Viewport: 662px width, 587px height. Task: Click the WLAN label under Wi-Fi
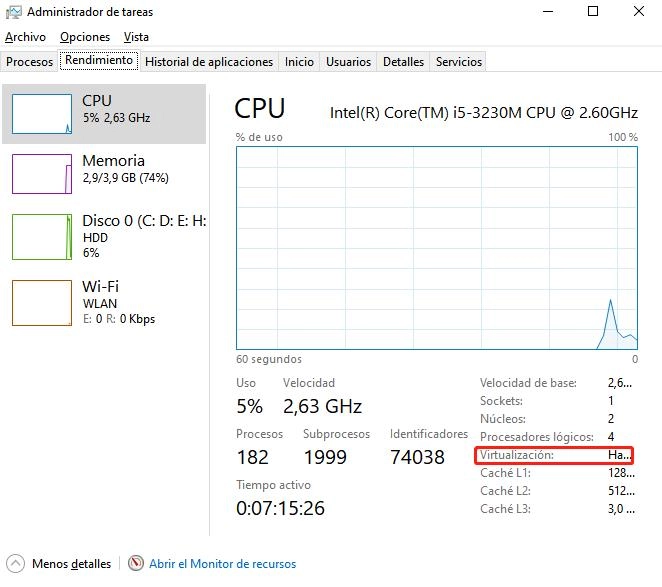(100, 304)
